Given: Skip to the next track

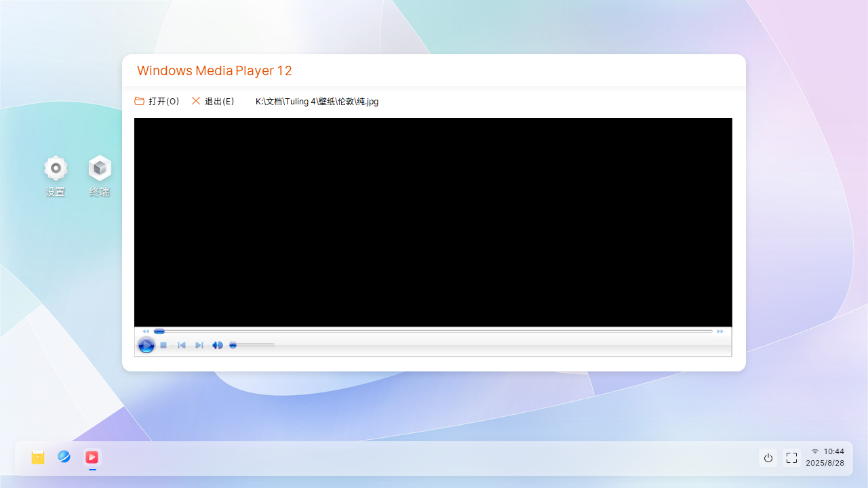Looking at the screenshot, I should 199,346.
